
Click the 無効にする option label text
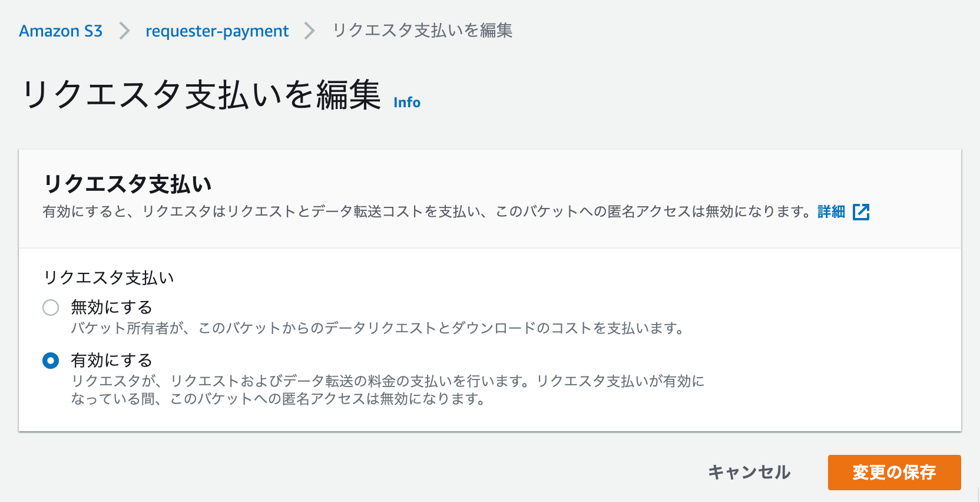tap(111, 307)
